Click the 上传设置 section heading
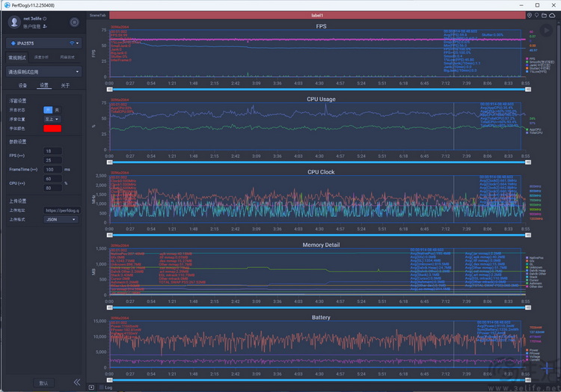Image resolution: width=561 pixels, height=392 pixels. pos(17,201)
